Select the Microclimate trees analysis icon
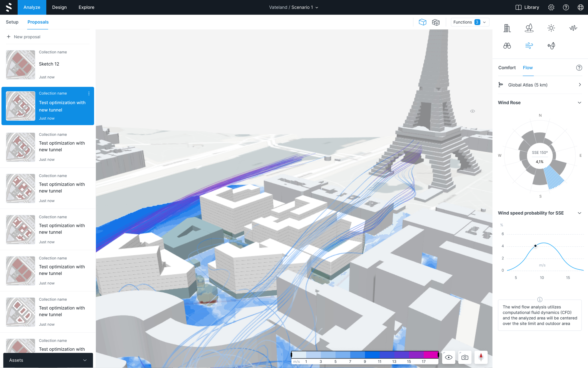This screenshot has width=588, height=368. (x=529, y=28)
